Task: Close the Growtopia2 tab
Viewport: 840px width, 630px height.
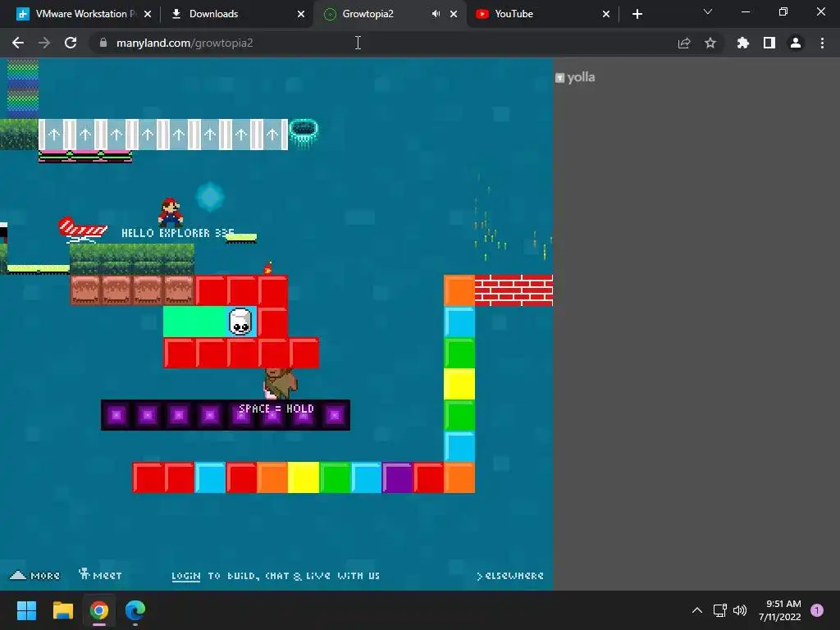Action: (x=454, y=14)
